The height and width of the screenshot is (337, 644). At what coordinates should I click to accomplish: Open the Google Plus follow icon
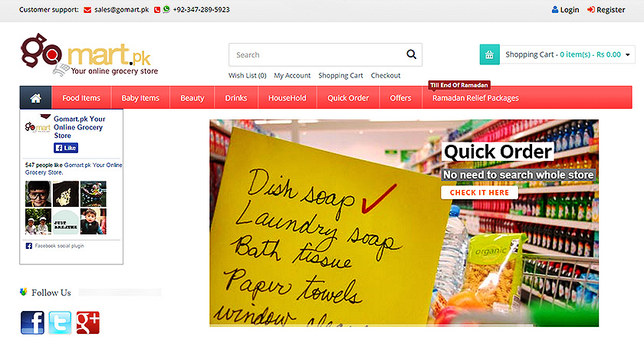(88, 322)
